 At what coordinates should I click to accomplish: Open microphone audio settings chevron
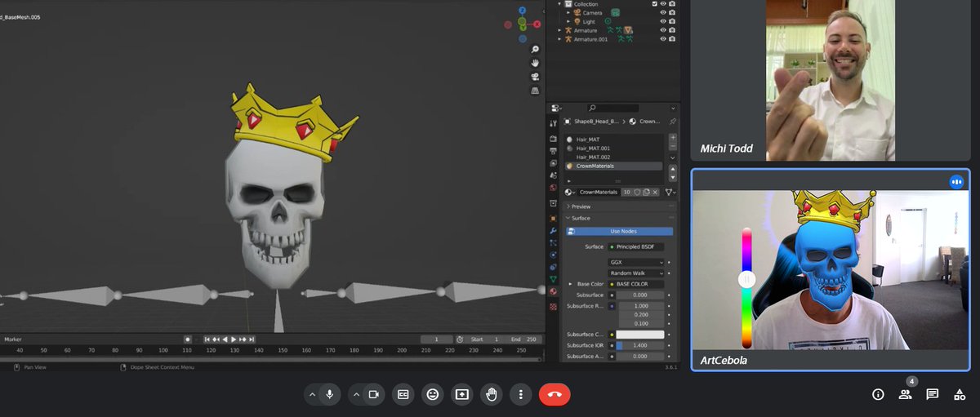pyautogui.click(x=311, y=394)
